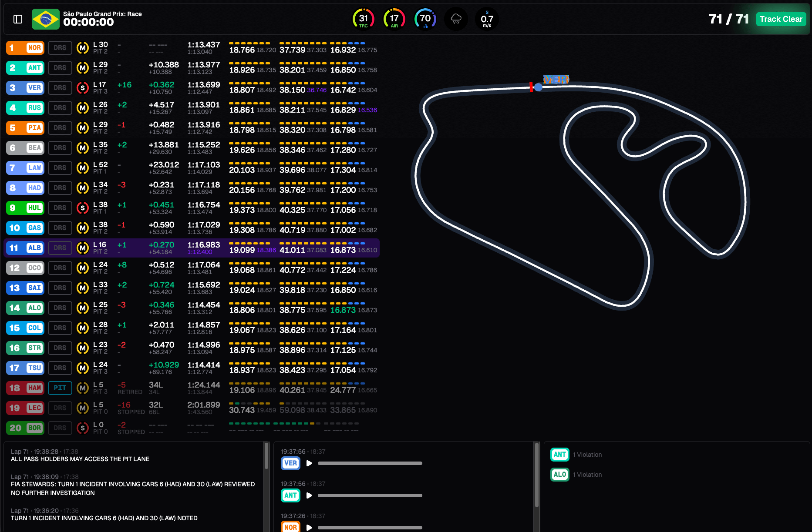Click Hamilton's PIT status badge

[x=60, y=388]
